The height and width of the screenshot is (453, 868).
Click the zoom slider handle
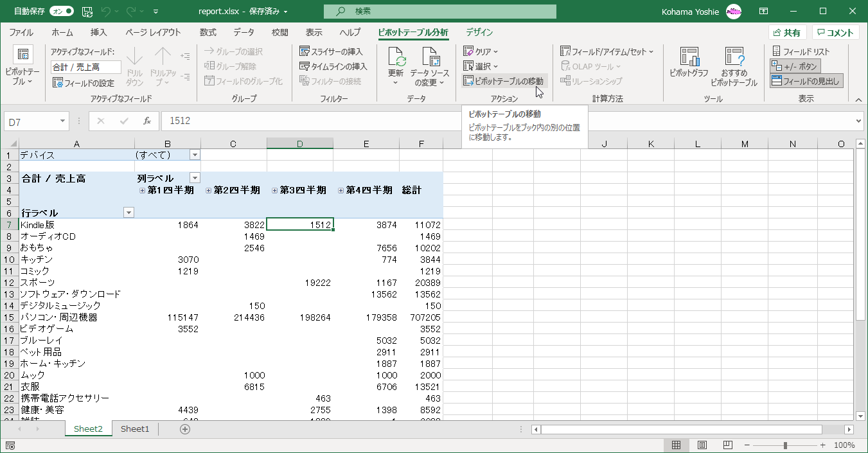(785, 445)
